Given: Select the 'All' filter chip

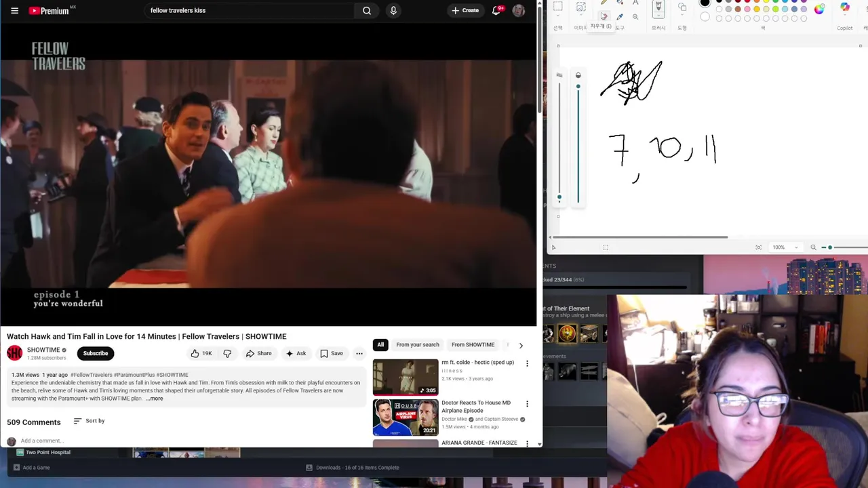Looking at the screenshot, I should click(380, 345).
